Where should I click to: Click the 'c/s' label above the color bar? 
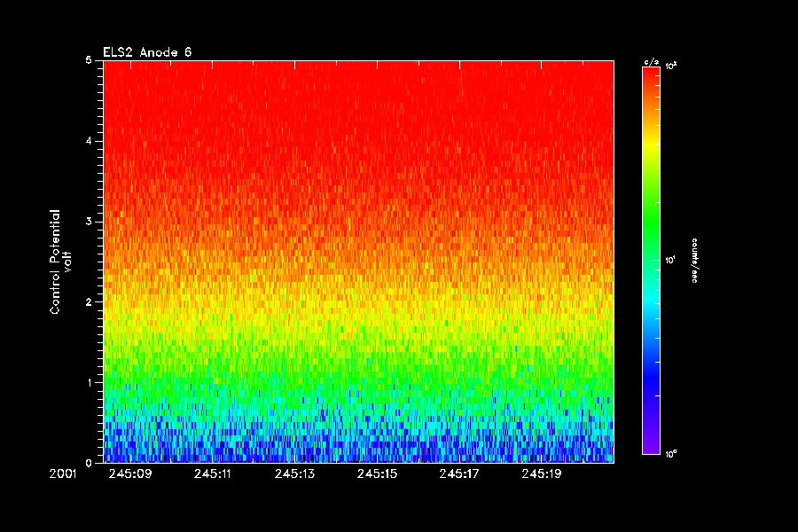point(652,62)
